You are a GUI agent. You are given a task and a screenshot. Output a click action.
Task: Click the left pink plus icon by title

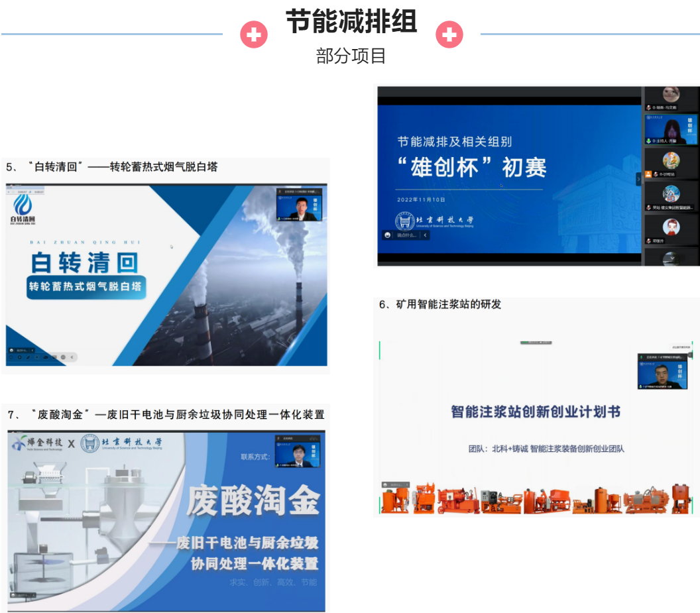click(x=254, y=34)
